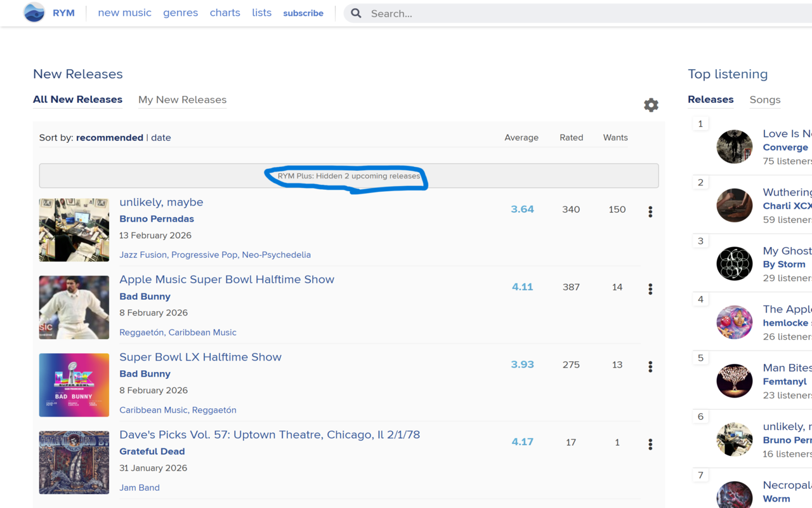The width and height of the screenshot is (812, 508).
Task: Click the 4.17 average rating
Action: pos(522,442)
